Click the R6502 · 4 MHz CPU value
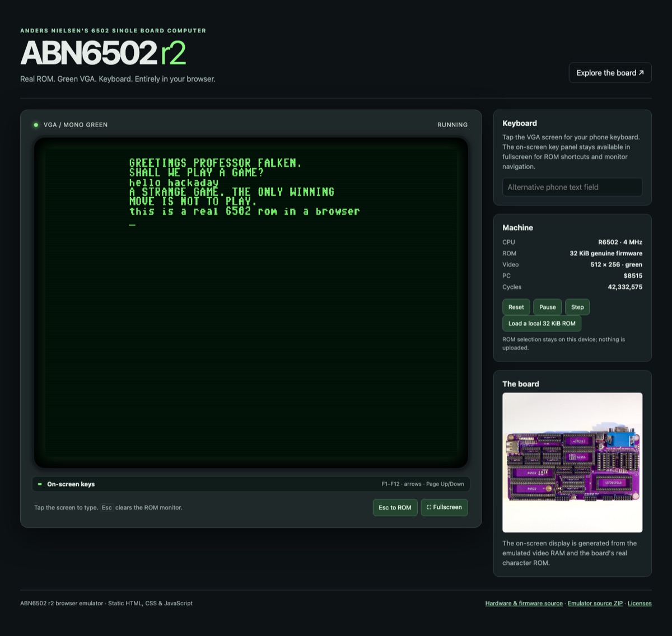The height and width of the screenshot is (636, 672). tap(620, 242)
